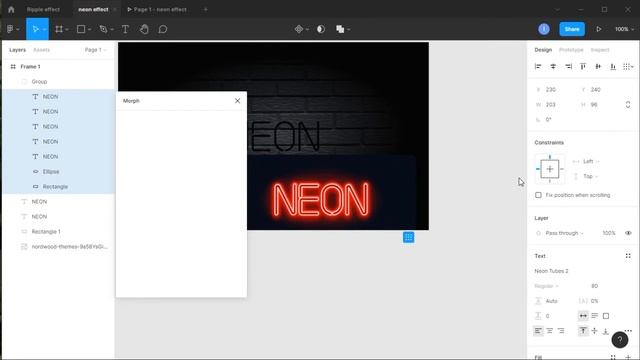Select the Move tool
The width and height of the screenshot is (640, 360).
(36, 29)
